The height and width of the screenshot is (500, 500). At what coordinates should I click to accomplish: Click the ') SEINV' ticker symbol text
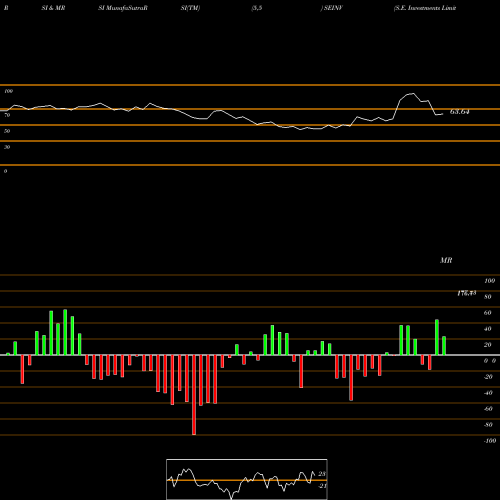point(331,8)
